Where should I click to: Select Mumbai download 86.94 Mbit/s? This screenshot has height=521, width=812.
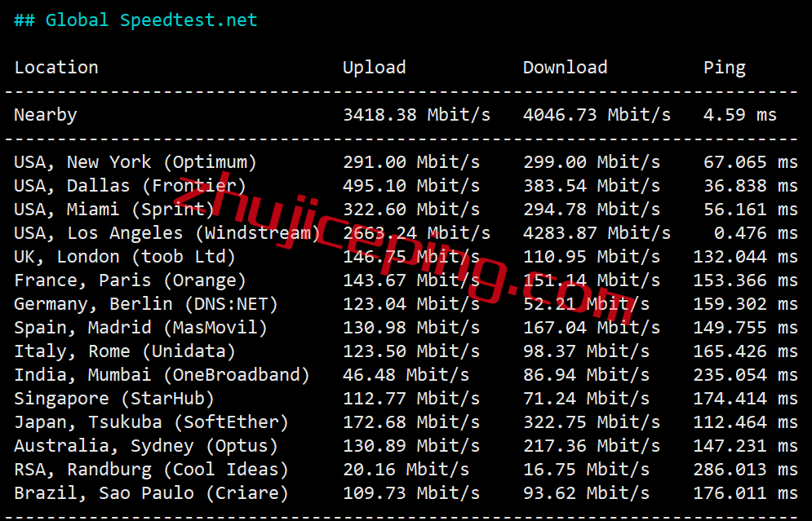click(x=586, y=375)
